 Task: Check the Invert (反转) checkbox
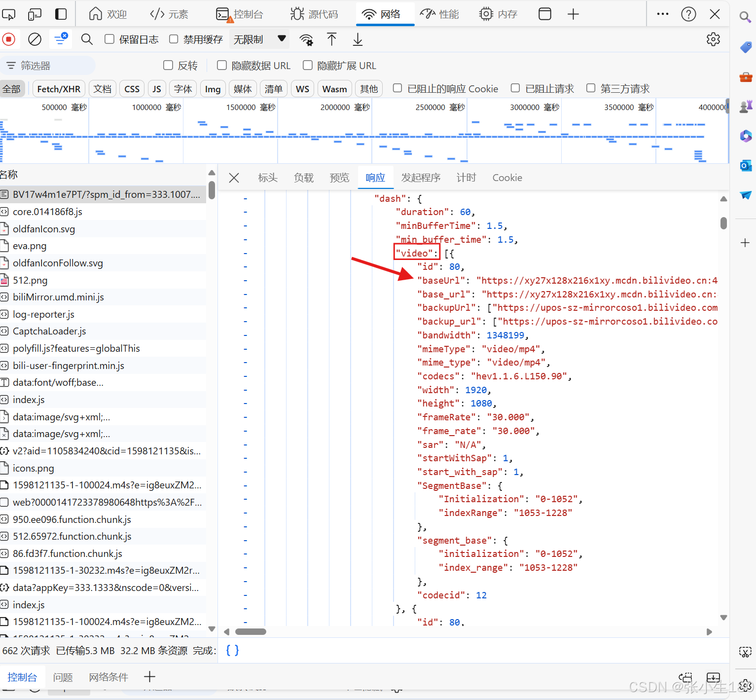(168, 65)
